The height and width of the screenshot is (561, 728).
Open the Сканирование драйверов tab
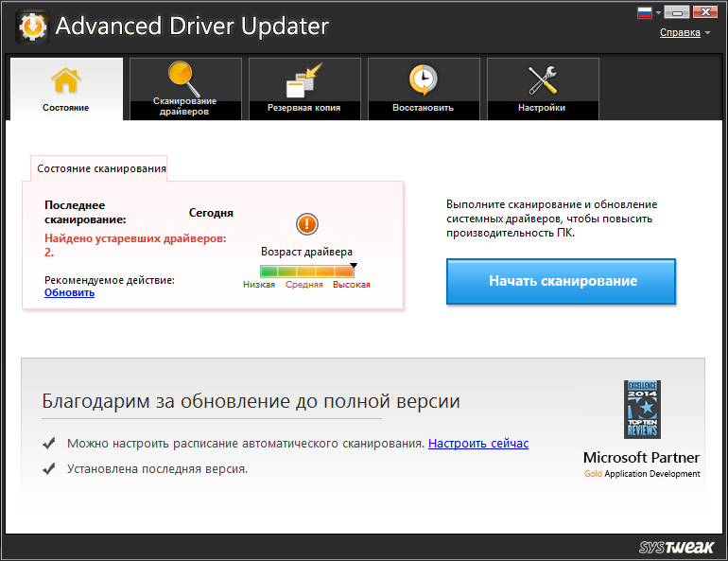(x=185, y=89)
